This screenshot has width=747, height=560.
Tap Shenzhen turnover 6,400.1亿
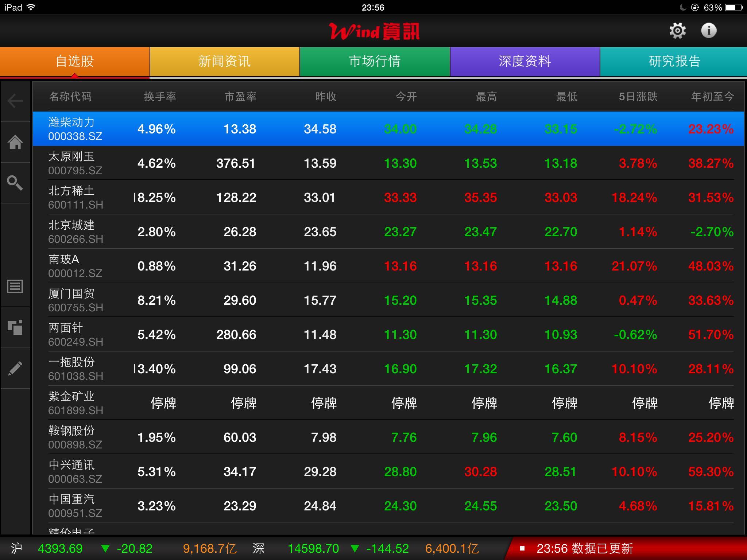pyautogui.click(x=452, y=548)
